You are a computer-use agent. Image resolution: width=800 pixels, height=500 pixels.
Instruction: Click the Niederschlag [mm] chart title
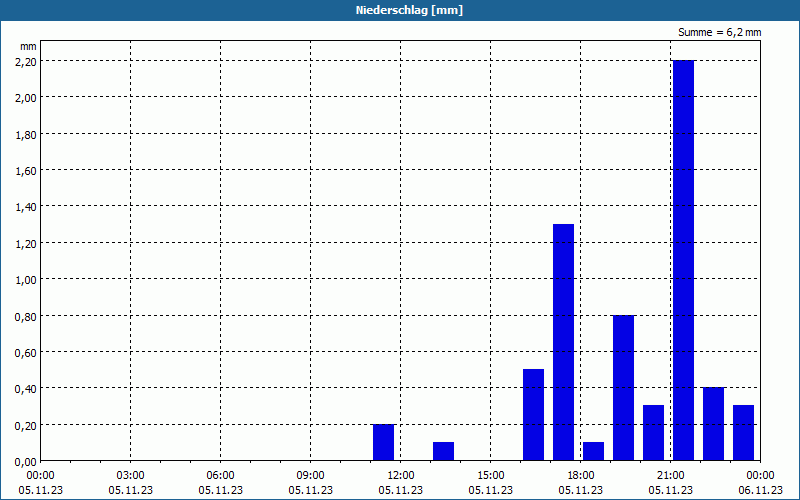tap(409, 10)
